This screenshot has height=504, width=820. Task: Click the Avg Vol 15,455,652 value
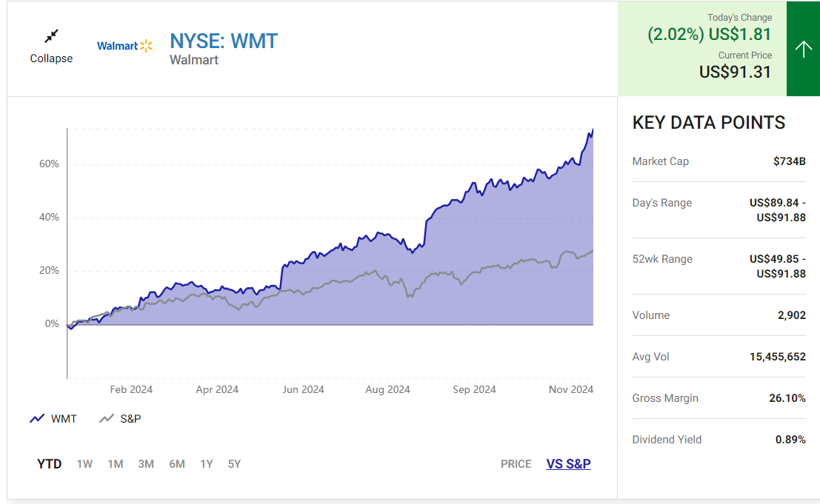click(778, 357)
